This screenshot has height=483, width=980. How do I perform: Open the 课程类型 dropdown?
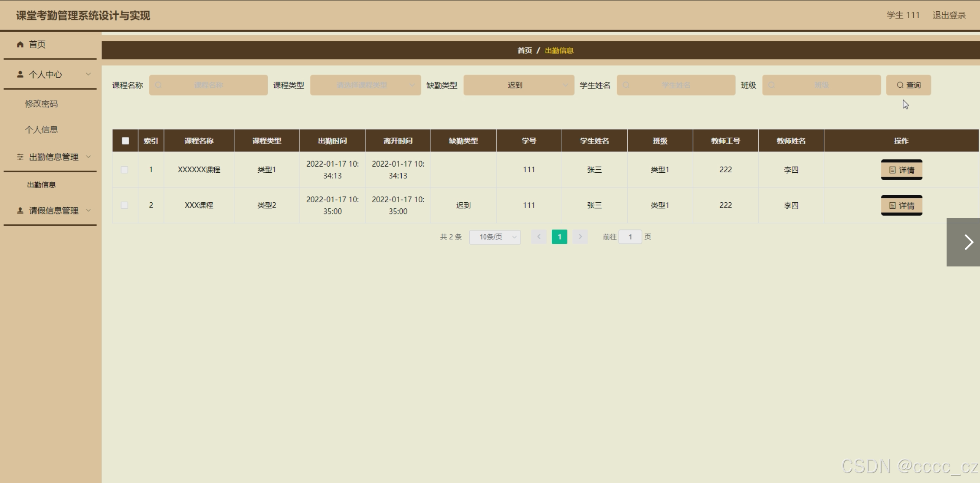pyautogui.click(x=365, y=85)
